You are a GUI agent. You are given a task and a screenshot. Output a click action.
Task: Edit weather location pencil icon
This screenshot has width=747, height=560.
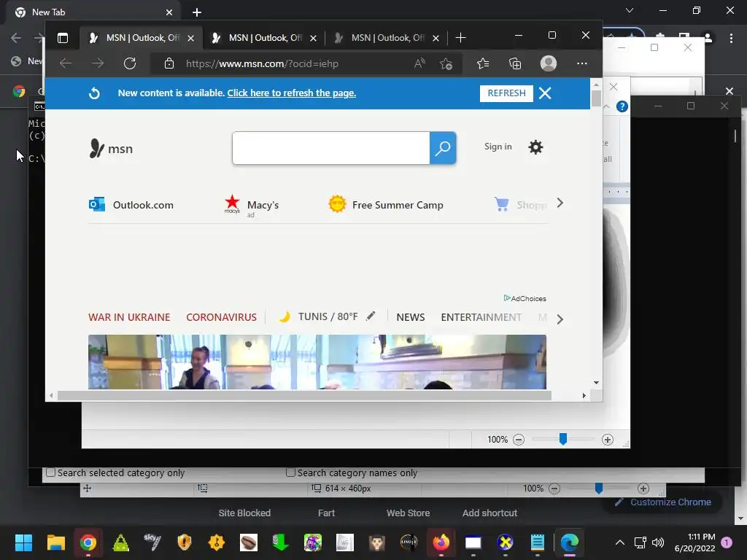tap(370, 316)
